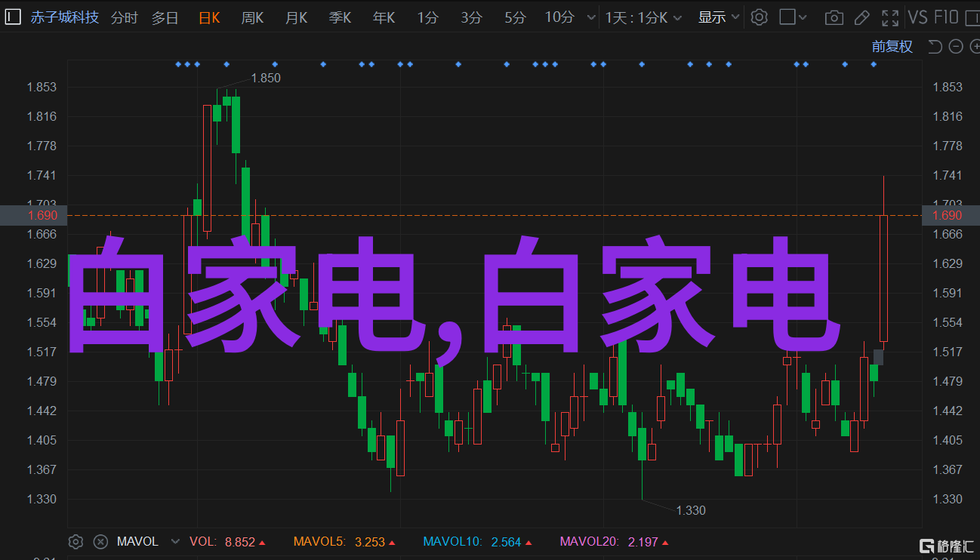
Task: Switch to 3分 three-minute chart
Action: 472,17
